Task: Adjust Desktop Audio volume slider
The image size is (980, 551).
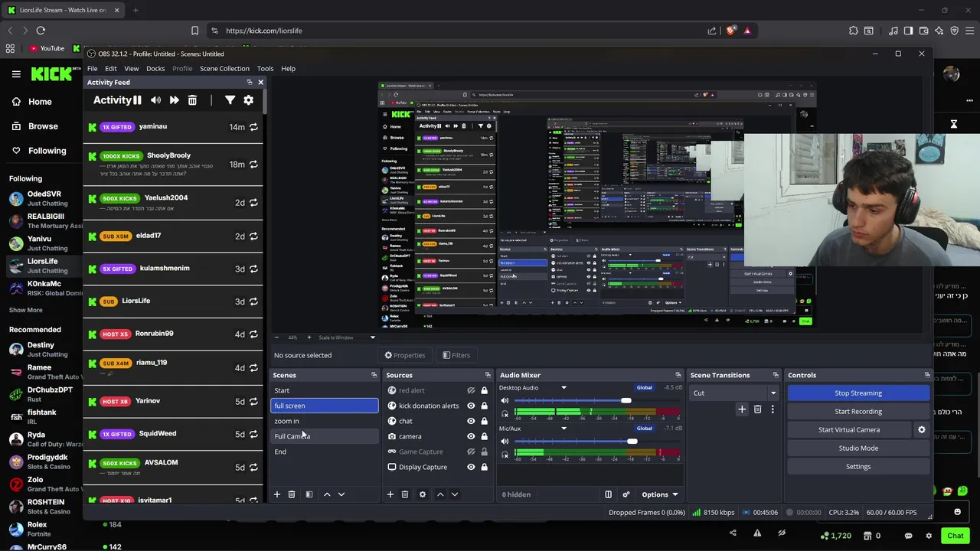Action: click(626, 401)
